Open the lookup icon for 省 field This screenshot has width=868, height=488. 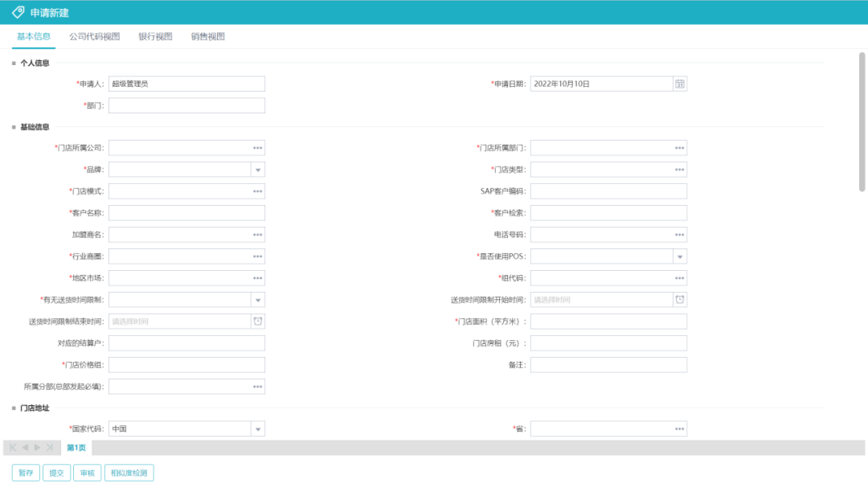pyautogui.click(x=680, y=429)
